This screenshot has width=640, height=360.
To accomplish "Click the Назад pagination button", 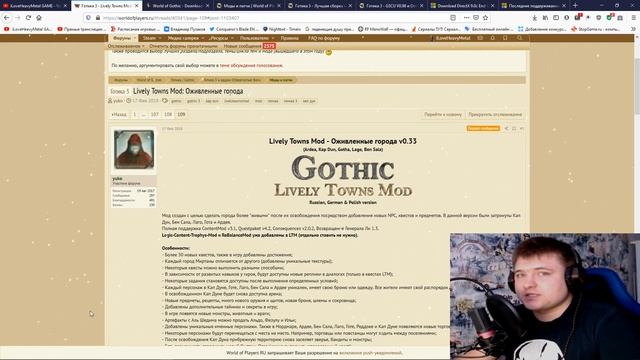I will [x=119, y=115].
